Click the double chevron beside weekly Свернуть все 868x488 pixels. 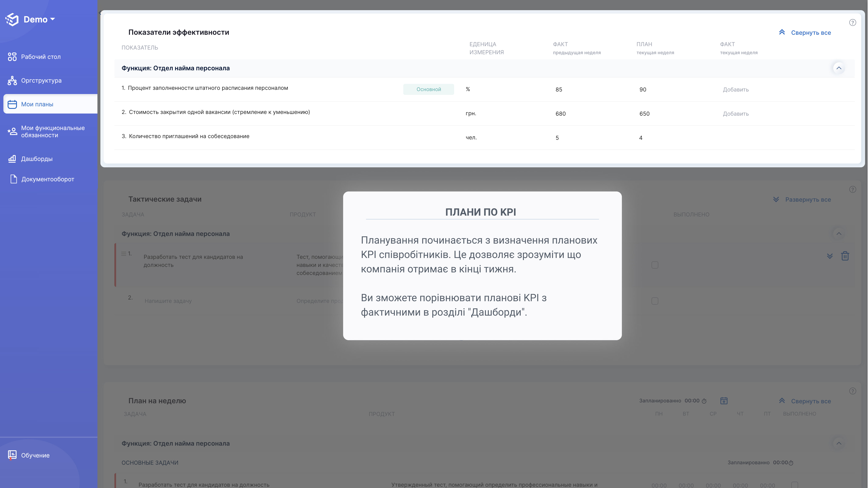pos(782,401)
